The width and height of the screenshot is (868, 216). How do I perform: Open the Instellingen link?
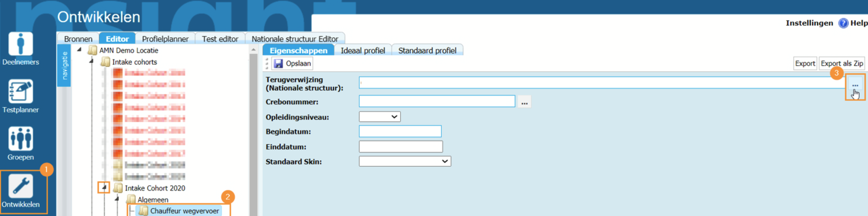pyautogui.click(x=809, y=23)
